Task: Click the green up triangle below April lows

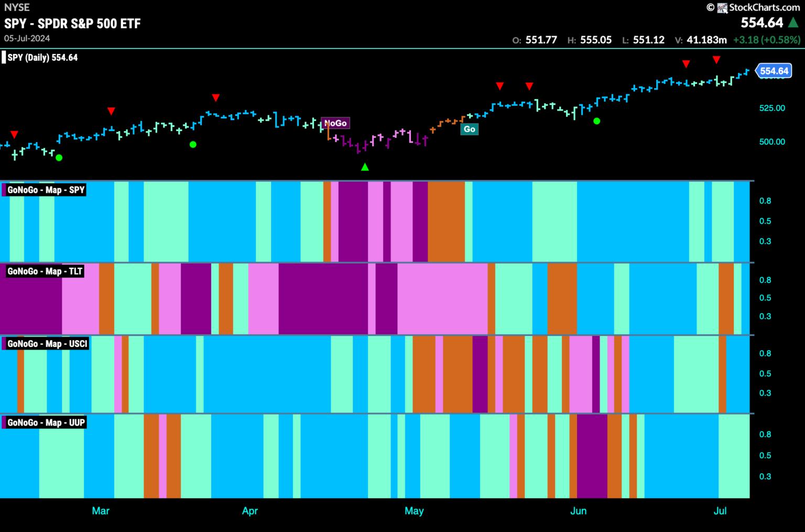Action: tap(365, 167)
